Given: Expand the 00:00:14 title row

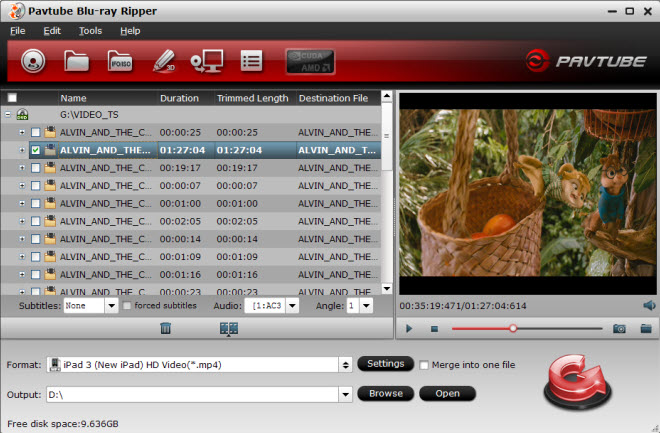Looking at the screenshot, I should pyautogui.click(x=22, y=239).
